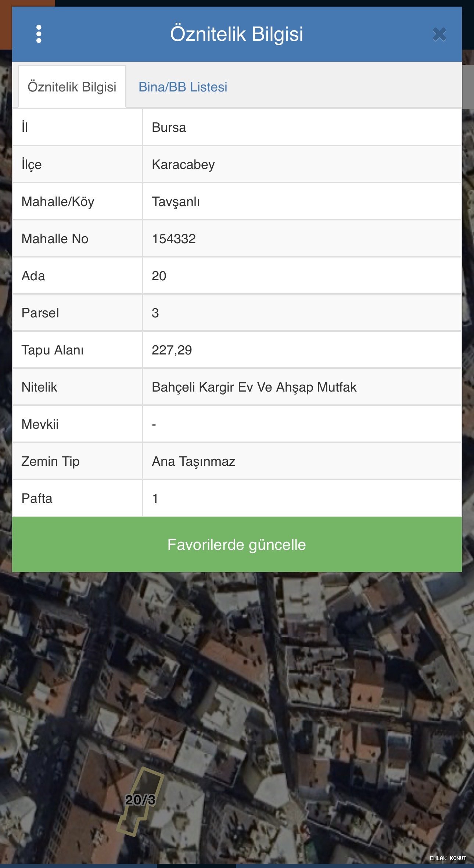Switch to the Bina/BB Listesi tab
The width and height of the screenshot is (474, 868).
(x=183, y=87)
